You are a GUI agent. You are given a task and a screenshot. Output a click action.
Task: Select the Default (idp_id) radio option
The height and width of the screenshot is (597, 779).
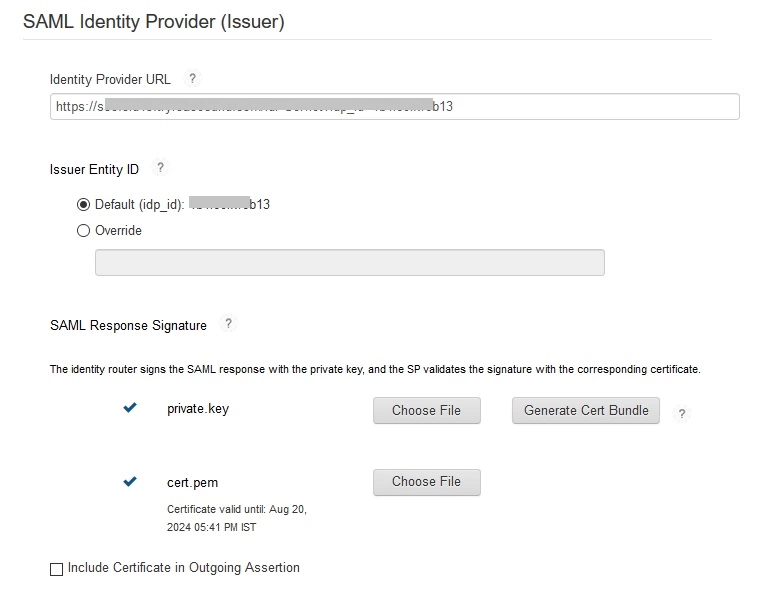click(83, 204)
